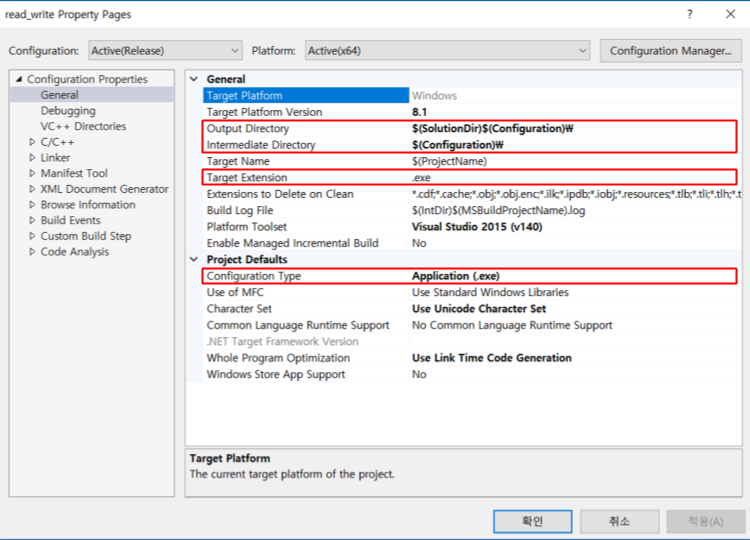Select Debugging in the properties tree
The height and width of the screenshot is (540, 750).
[x=68, y=111]
